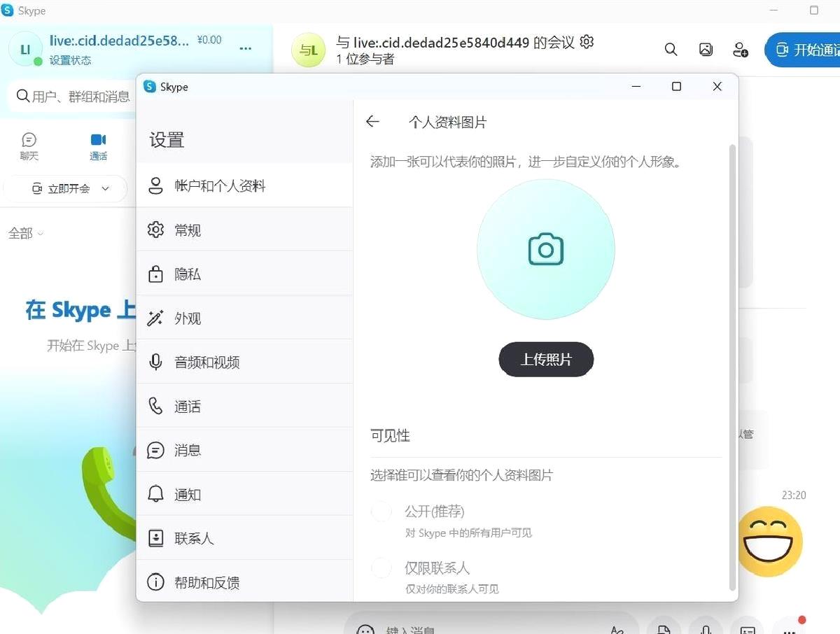Click the settings window vertical scrollbar

[x=733, y=367]
